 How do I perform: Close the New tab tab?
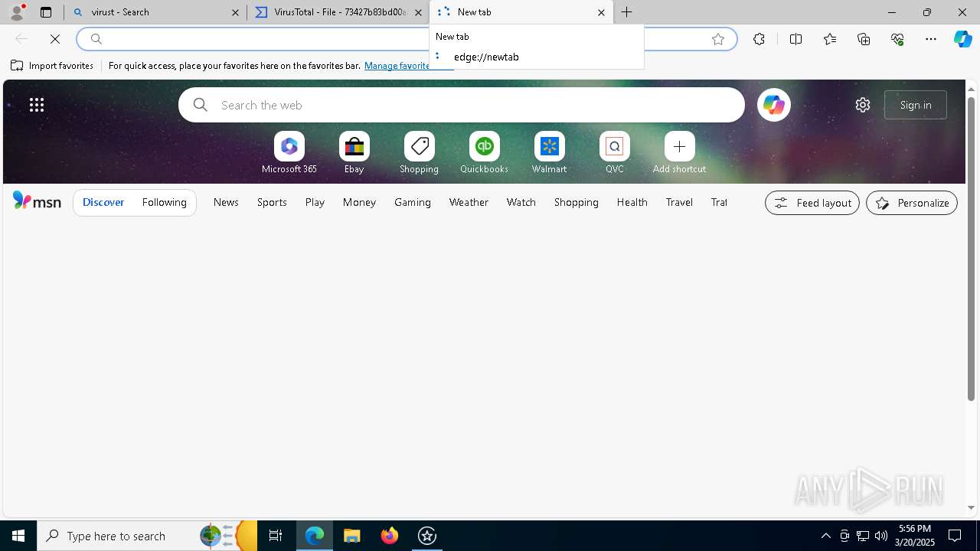pyautogui.click(x=601, y=12)
